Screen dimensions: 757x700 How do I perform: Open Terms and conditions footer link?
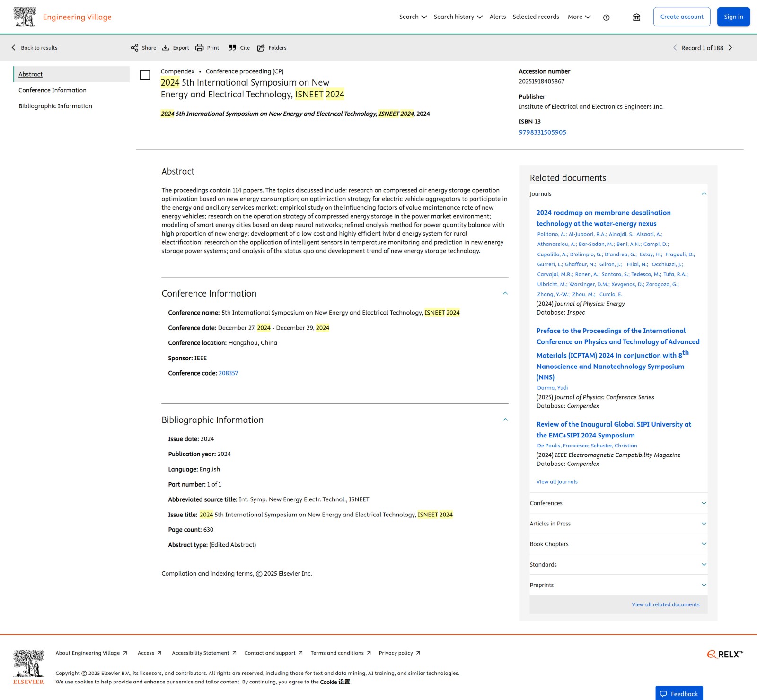pos(341,653)
